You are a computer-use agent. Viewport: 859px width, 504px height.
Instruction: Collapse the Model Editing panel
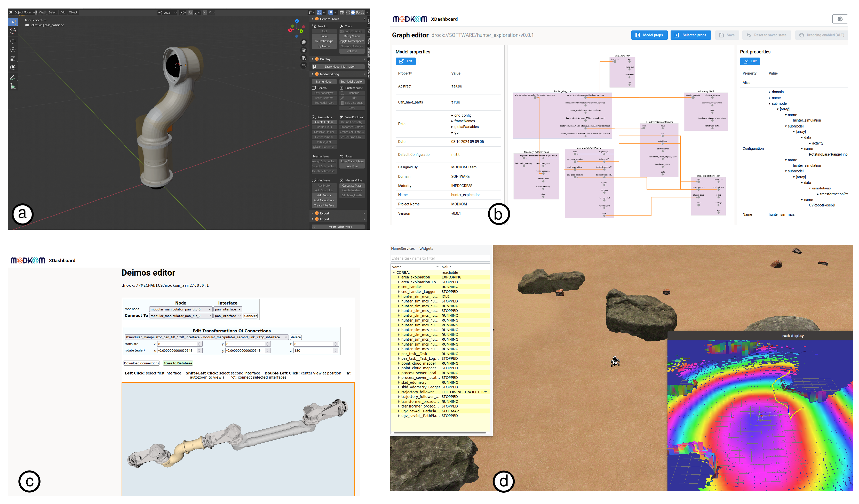point(312,74)
